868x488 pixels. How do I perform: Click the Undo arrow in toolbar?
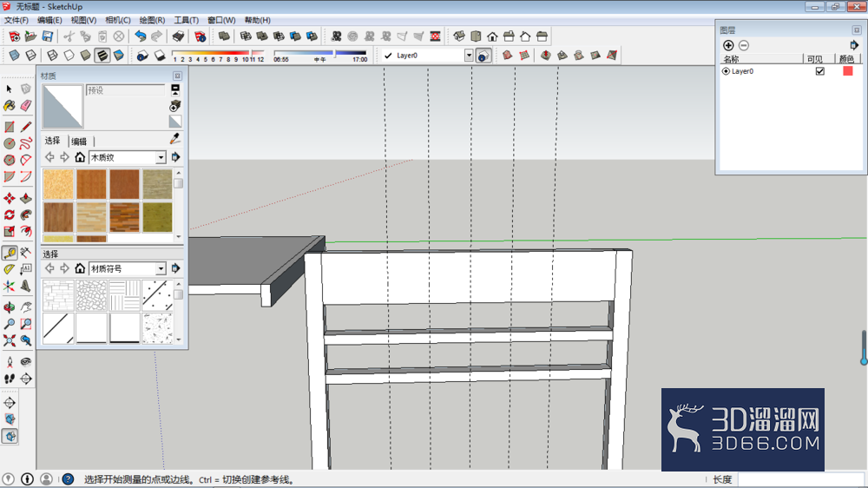coord(141,36)
